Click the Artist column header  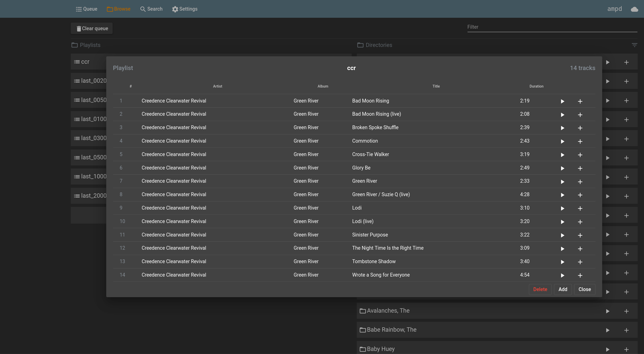pyautogui.click(x=218, y=86)
